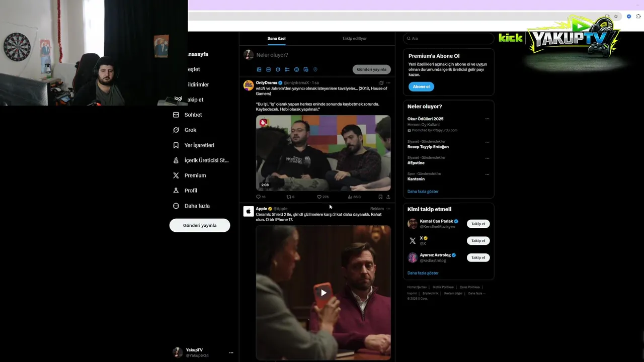Viewport: 644px width, 362px height.
Task: Click the Apple account avatar
Action: (249, 211)
